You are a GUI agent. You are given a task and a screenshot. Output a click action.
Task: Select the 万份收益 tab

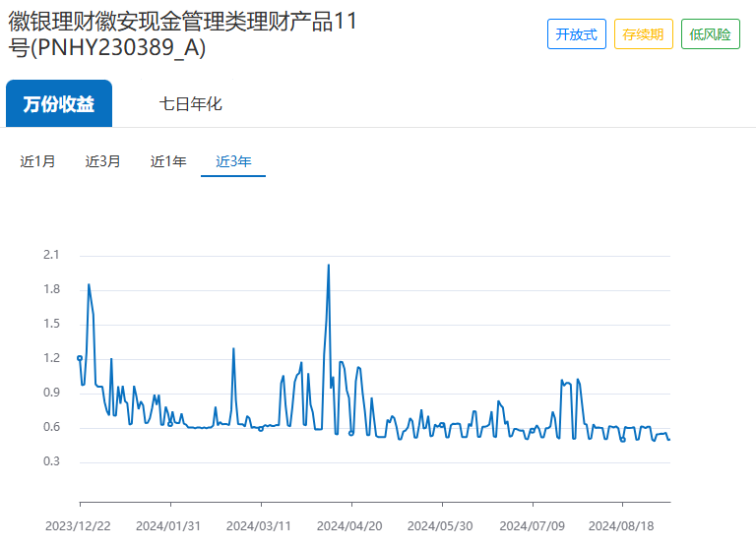pos(59,103)
